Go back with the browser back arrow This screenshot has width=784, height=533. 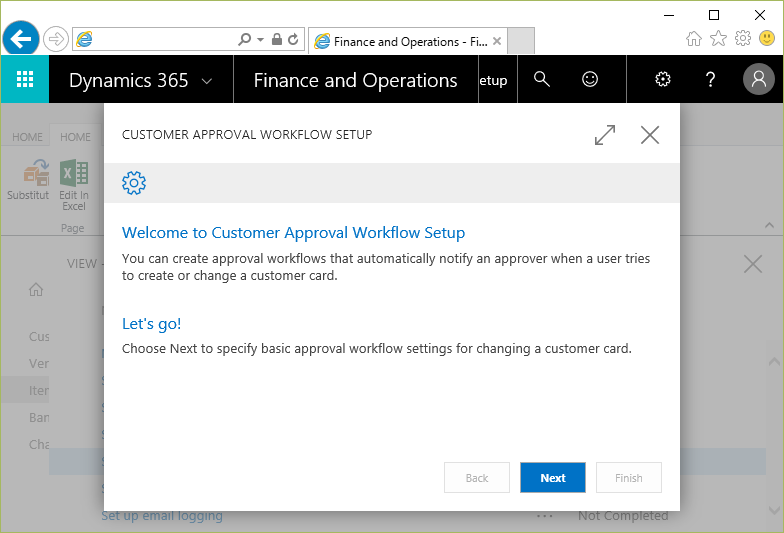point(21,38)
